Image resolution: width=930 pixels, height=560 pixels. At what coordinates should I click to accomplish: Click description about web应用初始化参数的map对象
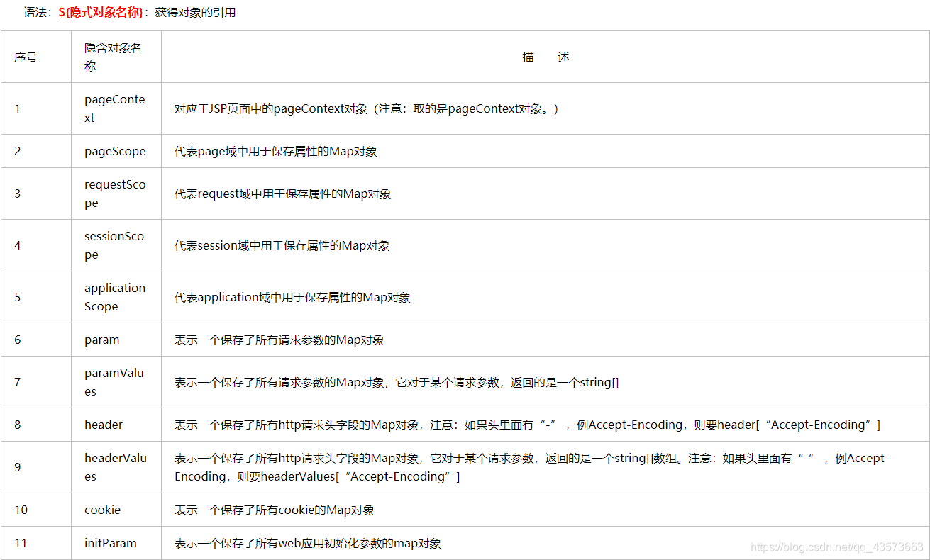point(308,543)
